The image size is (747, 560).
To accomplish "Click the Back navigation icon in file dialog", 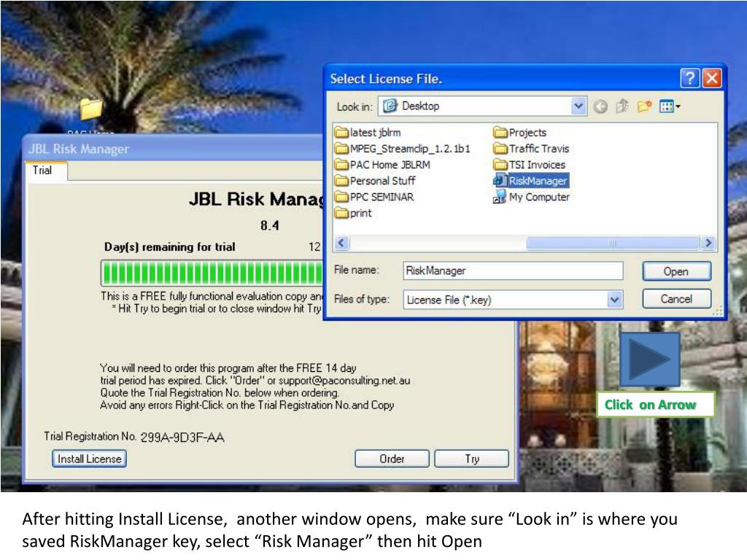I will coord(600,106).
